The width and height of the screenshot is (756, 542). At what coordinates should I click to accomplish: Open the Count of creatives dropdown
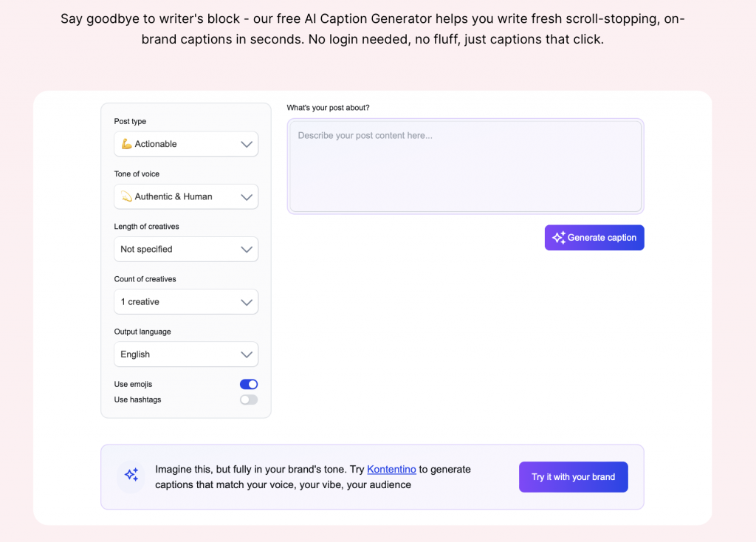click(x=185, y=301)
